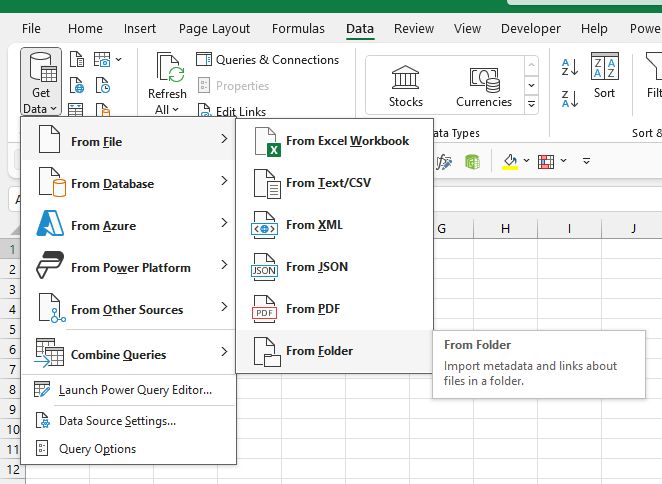Switch to the Page Layout tab
Screen dimensions: 662x484
[x=214, y=29]
